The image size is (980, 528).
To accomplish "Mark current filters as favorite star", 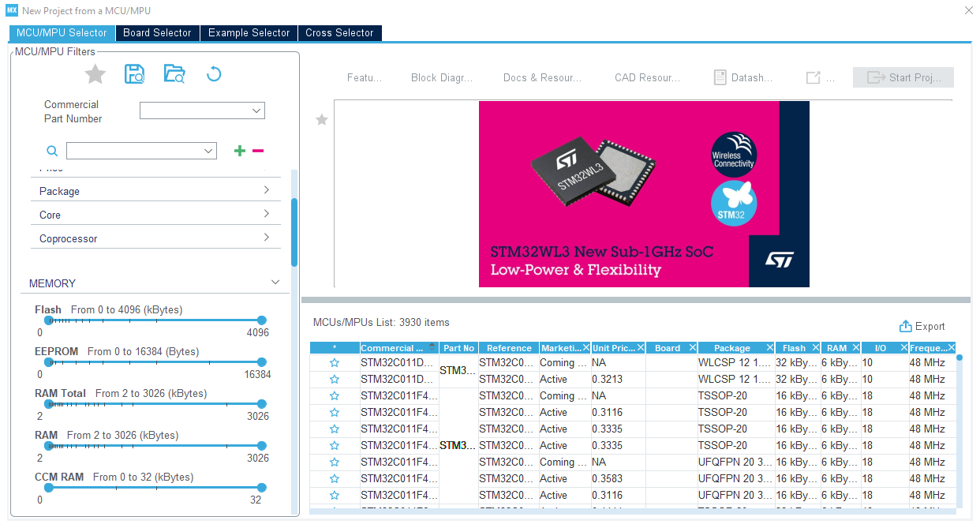I will [95, 73].
